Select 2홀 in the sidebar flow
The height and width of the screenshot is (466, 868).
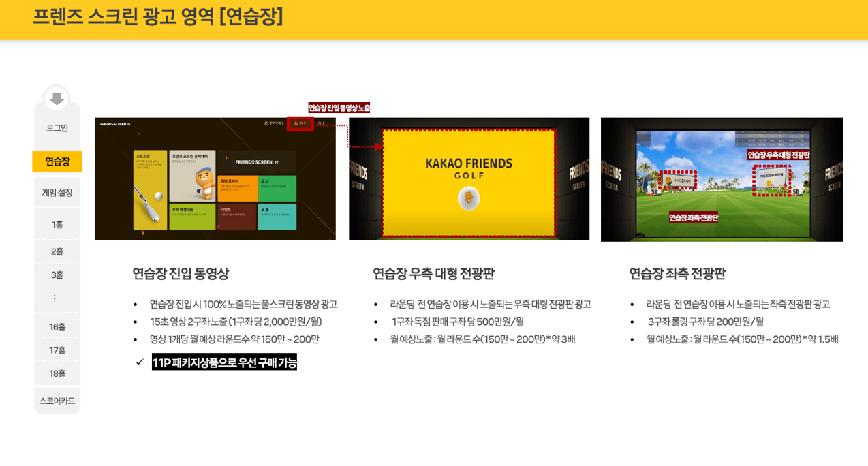pos(57,251)
